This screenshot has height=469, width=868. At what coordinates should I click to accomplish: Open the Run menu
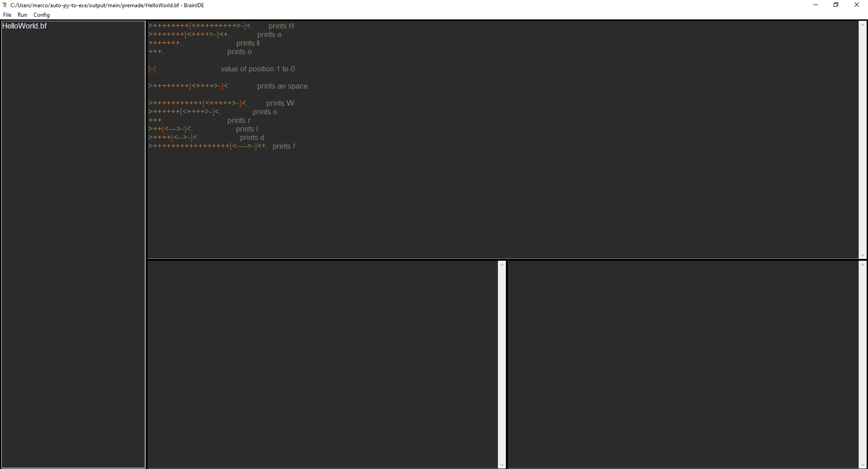pyautogui.click(x=22, y=15)
